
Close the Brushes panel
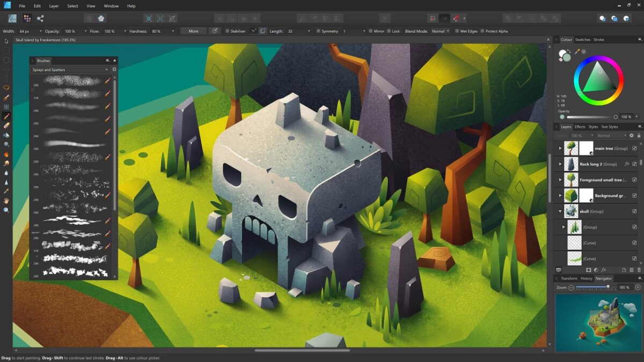(114, 61)
